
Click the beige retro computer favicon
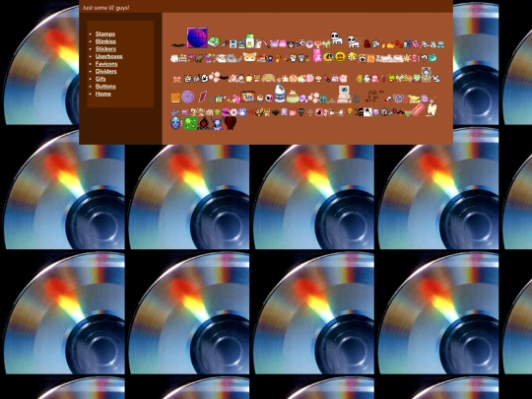point(344,94)
